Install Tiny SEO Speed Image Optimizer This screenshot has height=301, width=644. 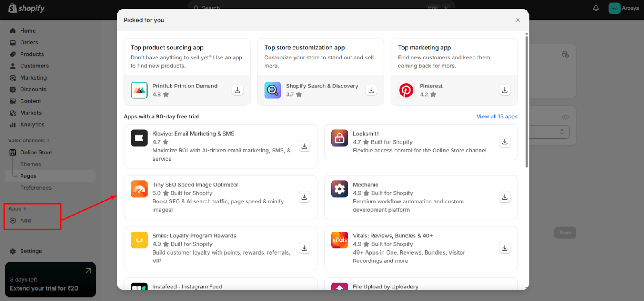coord(304,197)
